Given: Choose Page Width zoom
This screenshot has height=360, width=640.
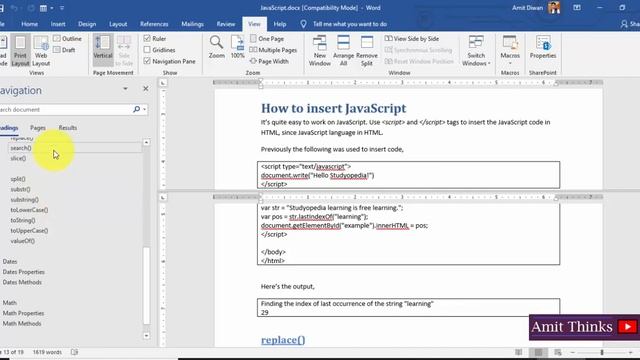Looking at the screenshot, I should [269, 61].
